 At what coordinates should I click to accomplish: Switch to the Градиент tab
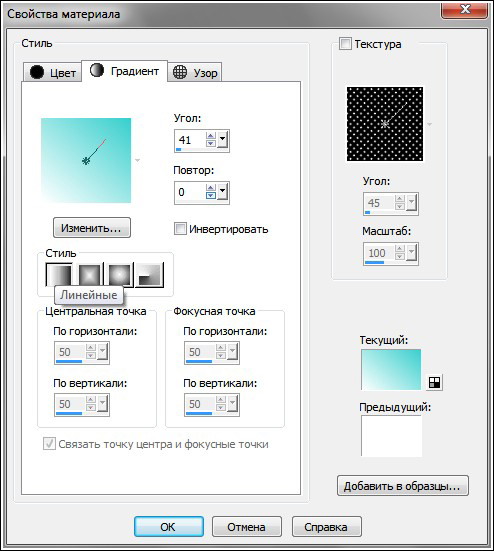click(124, 71)
